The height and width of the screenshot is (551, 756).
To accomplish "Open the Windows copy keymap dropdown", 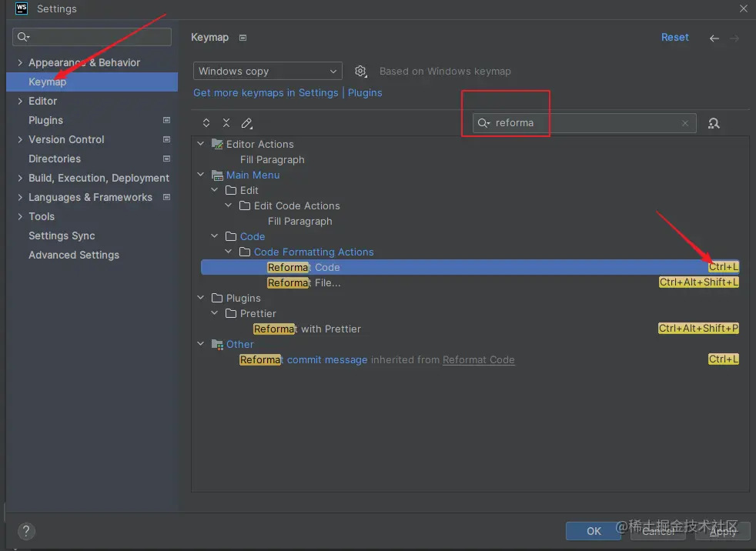I will [x=268, y=71].
